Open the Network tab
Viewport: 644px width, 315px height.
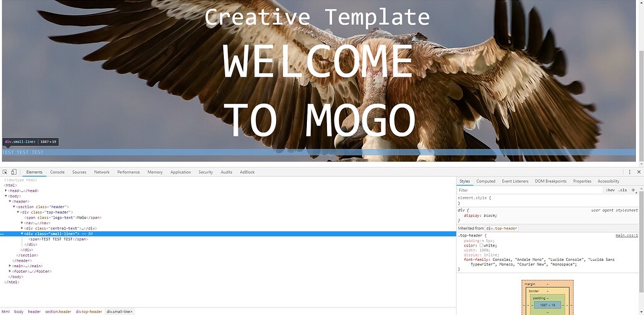[x=101, y=172]
